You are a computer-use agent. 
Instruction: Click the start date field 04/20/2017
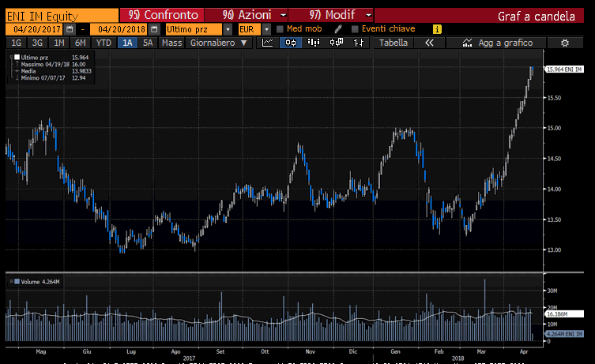(x=36, y=29)
